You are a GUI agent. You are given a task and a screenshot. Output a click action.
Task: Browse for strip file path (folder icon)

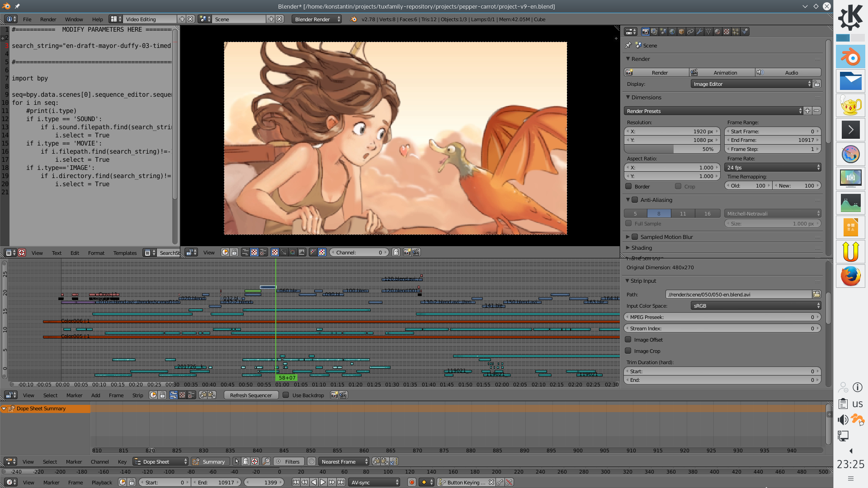point(816,294)
